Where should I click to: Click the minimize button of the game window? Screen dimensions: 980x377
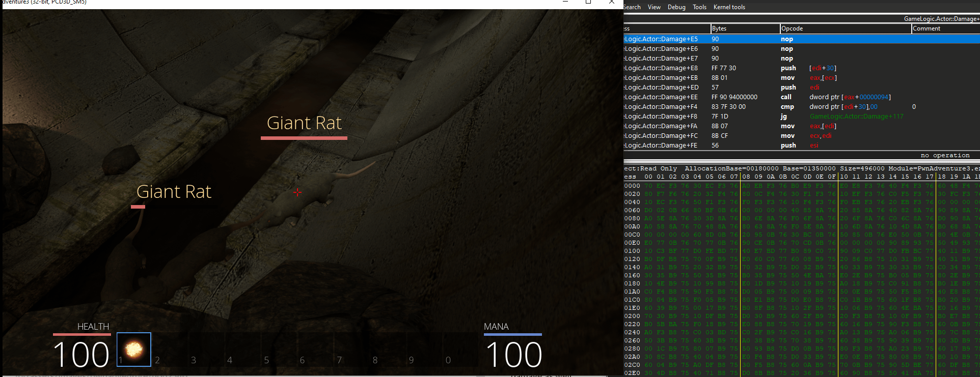tap(565, 3)
